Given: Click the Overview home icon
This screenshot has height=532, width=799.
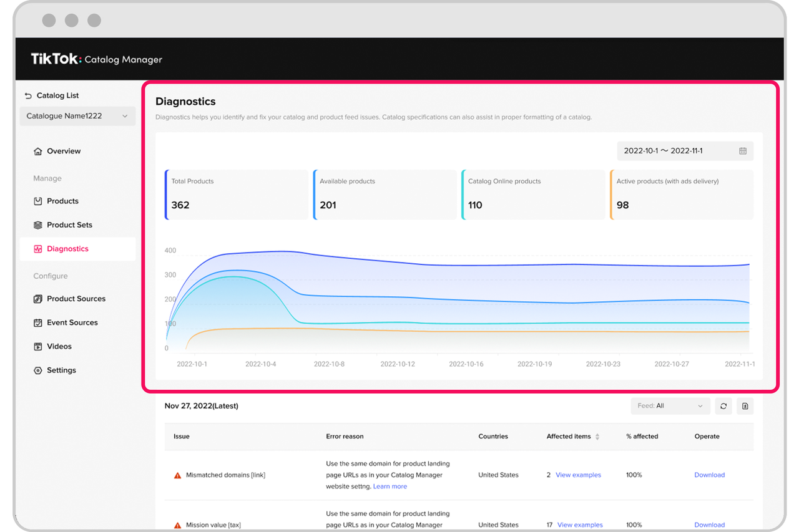Looking at the screenshot, I should (x=38, y=152).
